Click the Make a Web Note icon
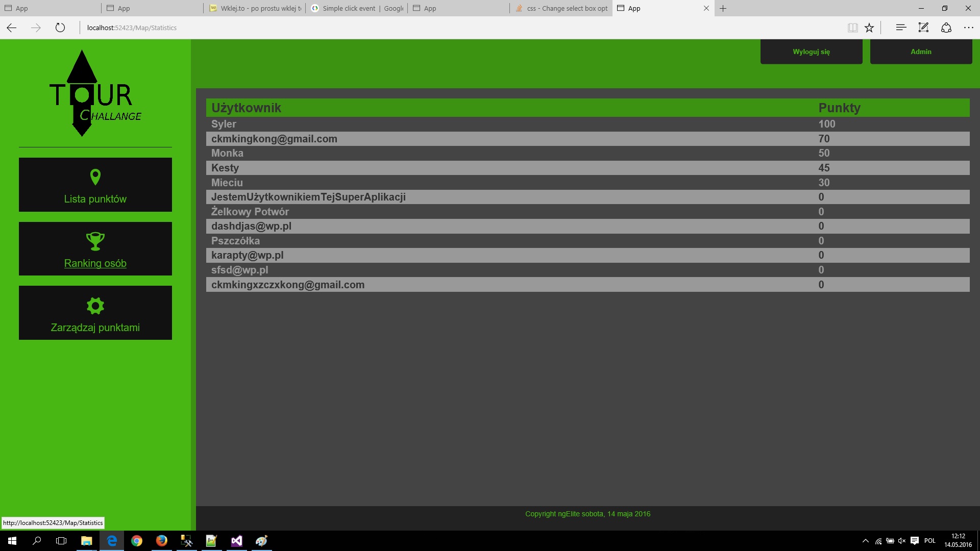The image size is (980, 551). click(923, 28)
